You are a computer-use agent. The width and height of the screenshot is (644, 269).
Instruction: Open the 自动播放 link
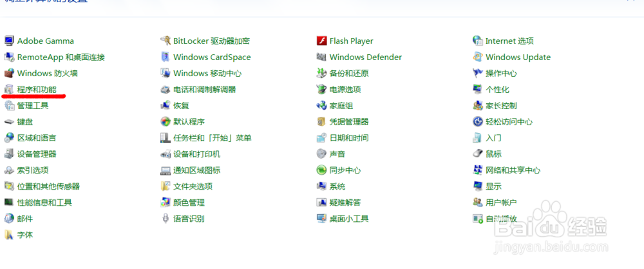(x=501, y=219)
